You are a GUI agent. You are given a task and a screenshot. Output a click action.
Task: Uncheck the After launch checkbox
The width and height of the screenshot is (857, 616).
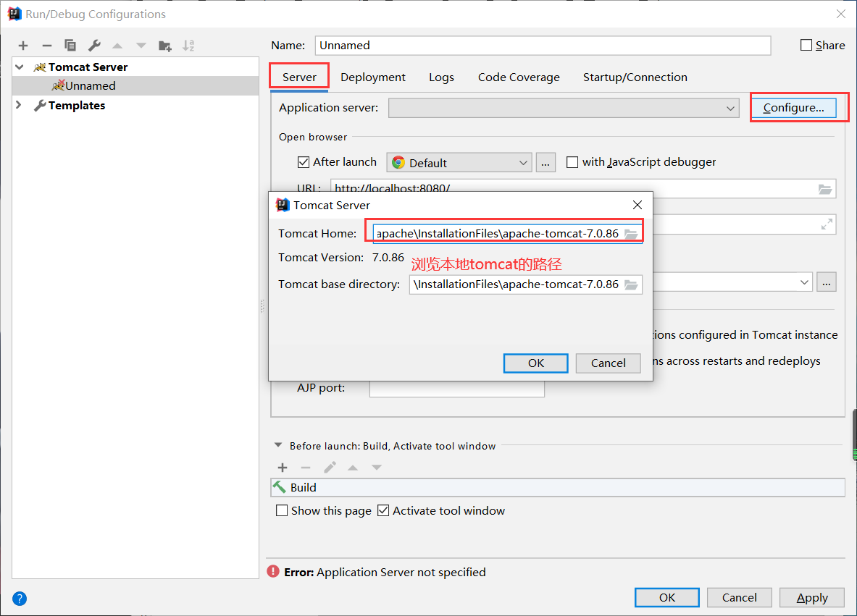(304, 161)
